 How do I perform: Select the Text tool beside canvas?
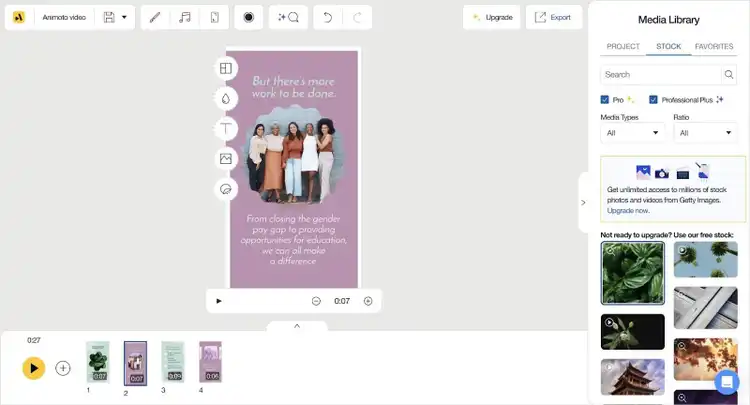[226, 129]
